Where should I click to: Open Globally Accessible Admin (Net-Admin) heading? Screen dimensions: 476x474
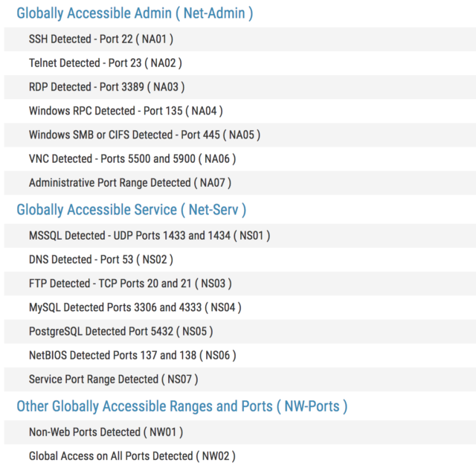point(135,13)
